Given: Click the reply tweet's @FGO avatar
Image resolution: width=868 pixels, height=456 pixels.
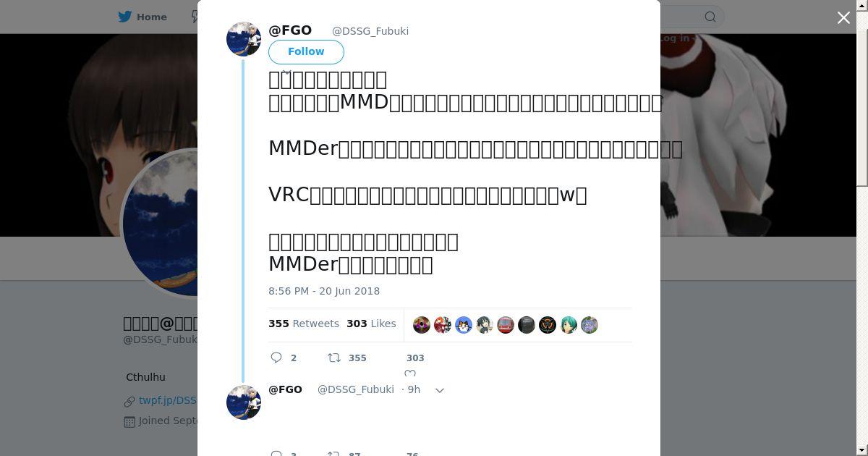Looking at the screenshot, I should click(x=244, y=402).
